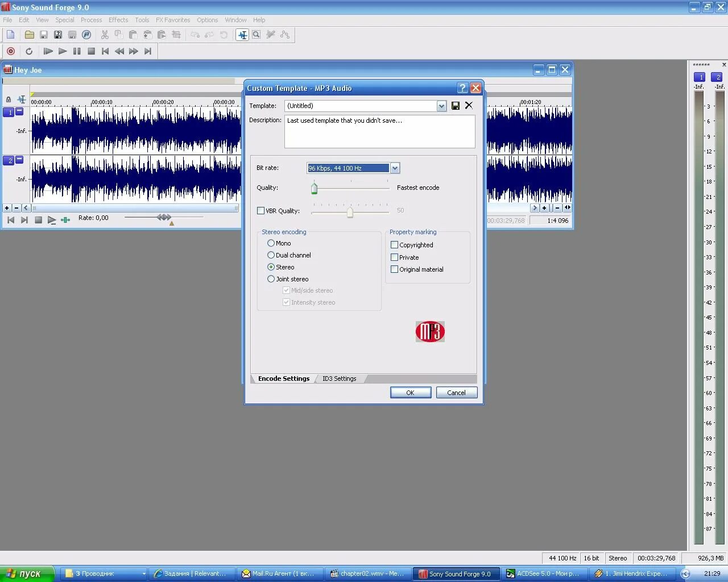Select the Pencil tool icon
This screenshot has width=728, height=582.
pos(271,35)
